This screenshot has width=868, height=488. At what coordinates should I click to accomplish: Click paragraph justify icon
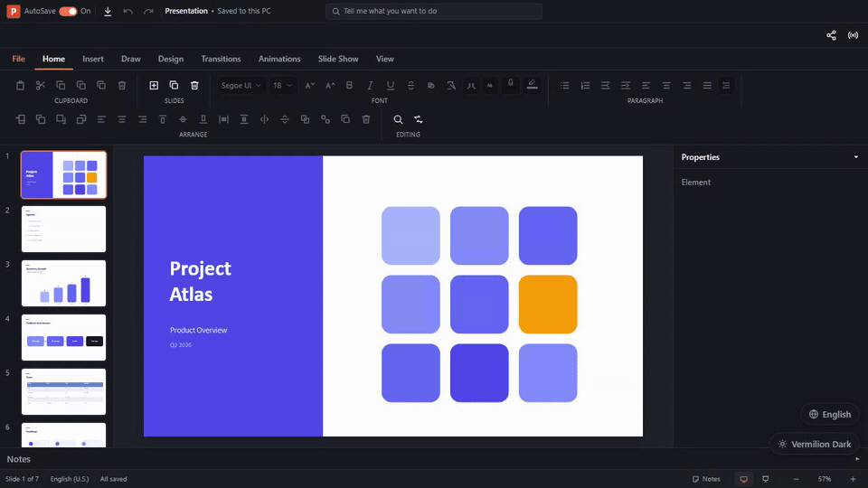[707, 85]
